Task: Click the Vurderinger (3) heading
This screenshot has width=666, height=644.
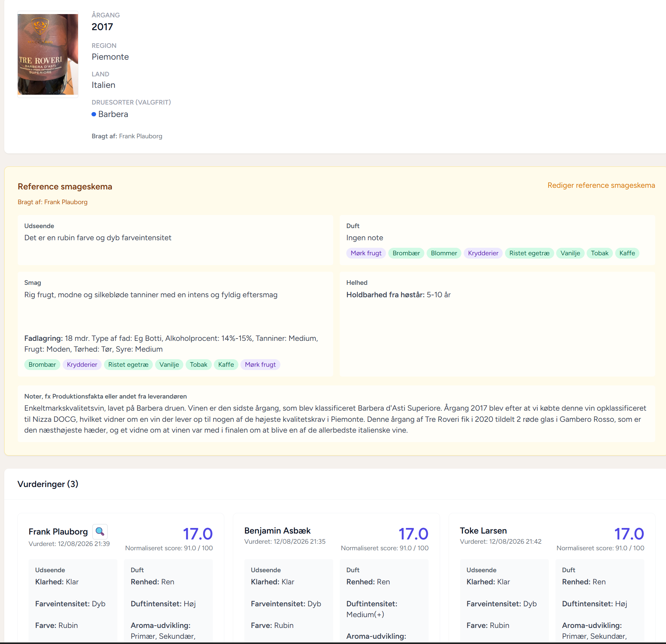Action: coord(48,484)
